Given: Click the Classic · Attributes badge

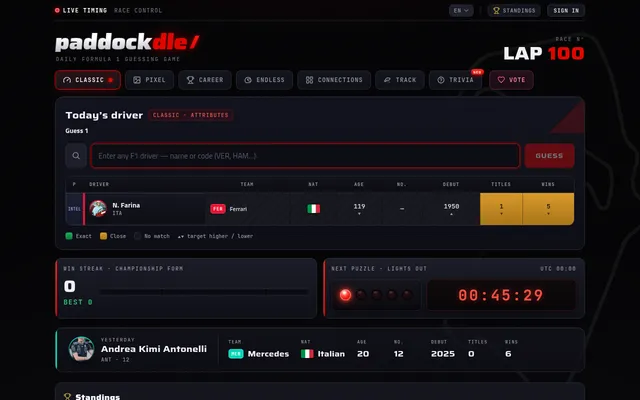Looking at the screenshot, I should click(x=191, y=115).
